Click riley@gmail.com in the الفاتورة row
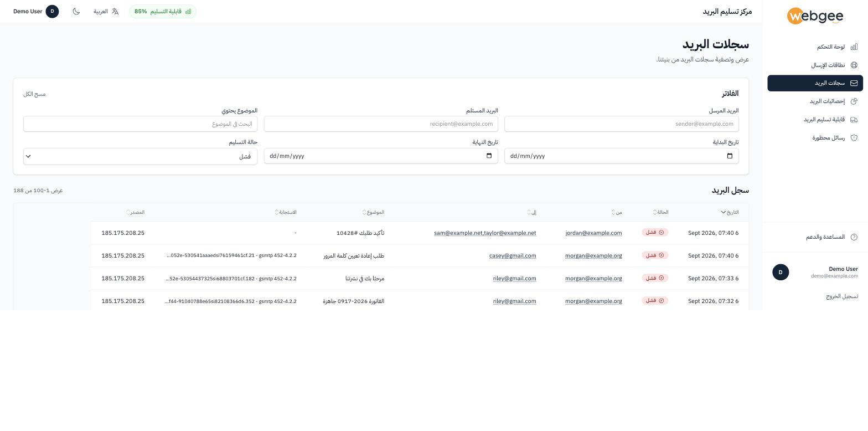868x431 pixels. 514,301
